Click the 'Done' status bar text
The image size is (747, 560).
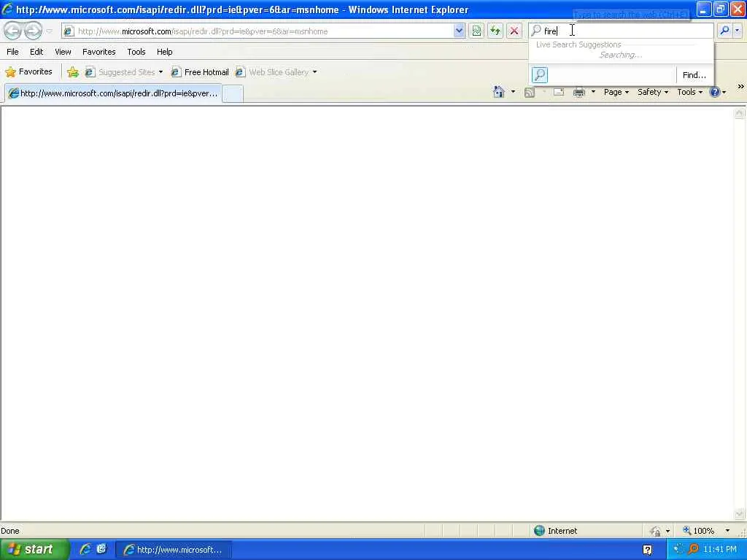(x=10, y=531)
